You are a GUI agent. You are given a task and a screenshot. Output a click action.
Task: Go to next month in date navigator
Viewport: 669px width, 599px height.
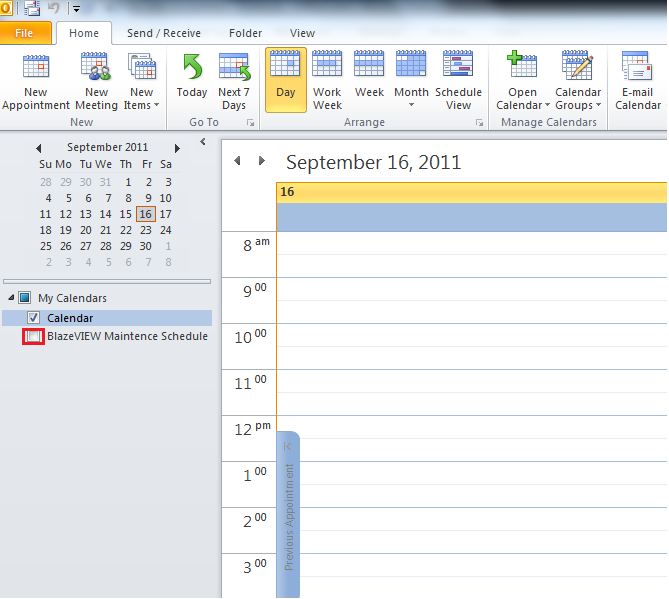click(x=177, y=148)
